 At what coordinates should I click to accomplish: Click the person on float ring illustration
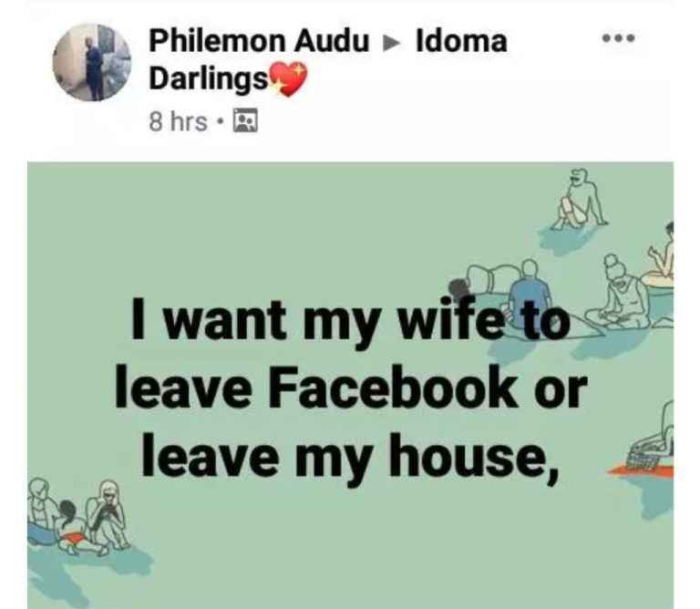click(662, 258)
